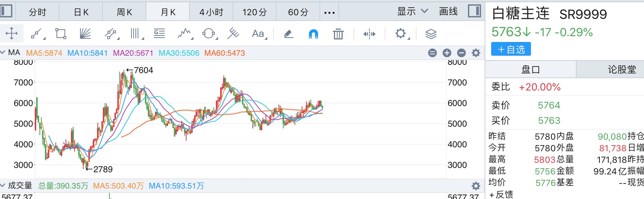
Task: Activate the magnet snap tool
Action: point(313,34)
